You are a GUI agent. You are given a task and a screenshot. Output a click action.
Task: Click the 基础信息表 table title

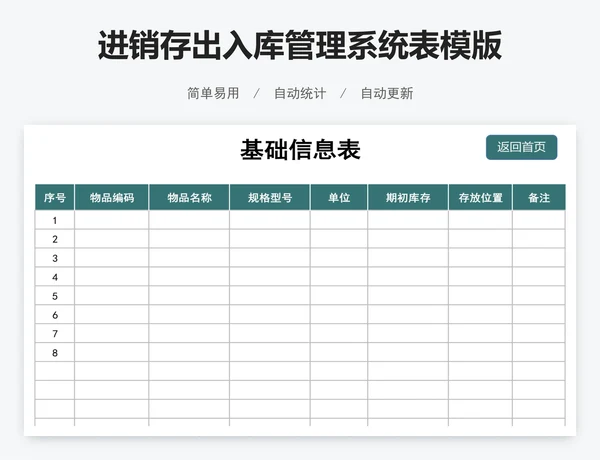[300, 150]
